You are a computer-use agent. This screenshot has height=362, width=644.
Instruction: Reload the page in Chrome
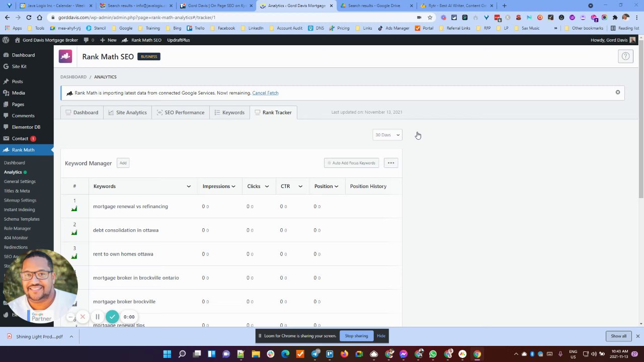point(29,17)
